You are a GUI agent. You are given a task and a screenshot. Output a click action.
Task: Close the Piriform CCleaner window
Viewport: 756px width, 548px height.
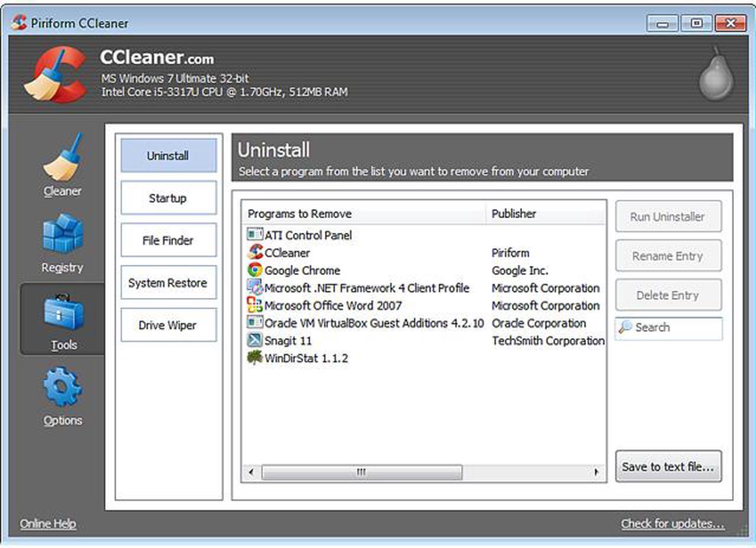[x=731, y=24]
